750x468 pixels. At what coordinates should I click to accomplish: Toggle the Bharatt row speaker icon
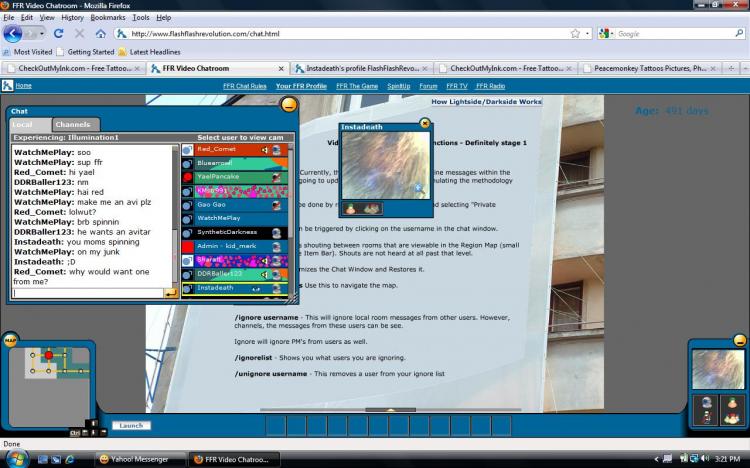tap(265, 261)
